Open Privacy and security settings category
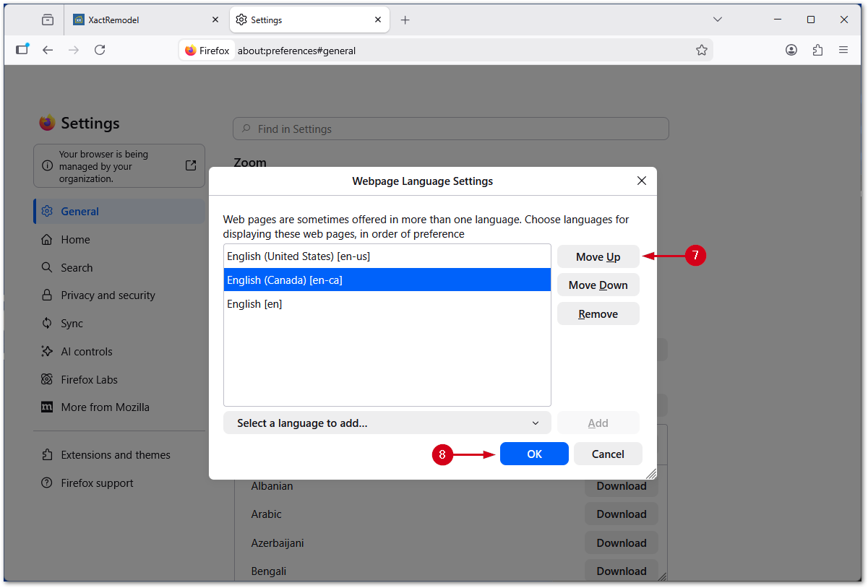This screenshot has width=868, height=588. click(x=108, y=295)
